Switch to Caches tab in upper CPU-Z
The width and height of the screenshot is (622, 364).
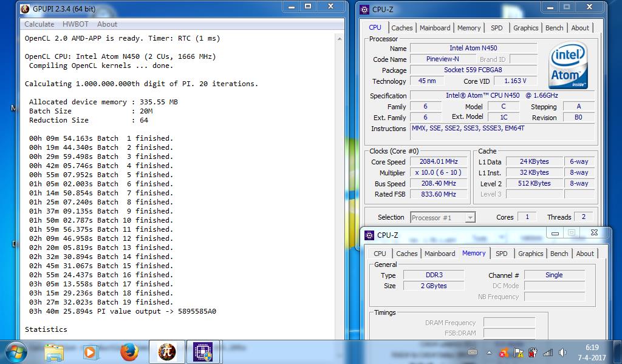[402, 28]
